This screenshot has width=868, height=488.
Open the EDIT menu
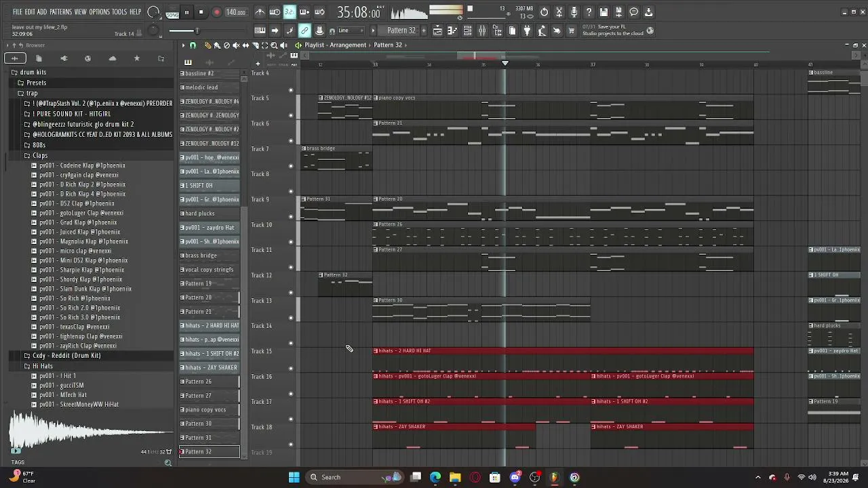[30, 12]
